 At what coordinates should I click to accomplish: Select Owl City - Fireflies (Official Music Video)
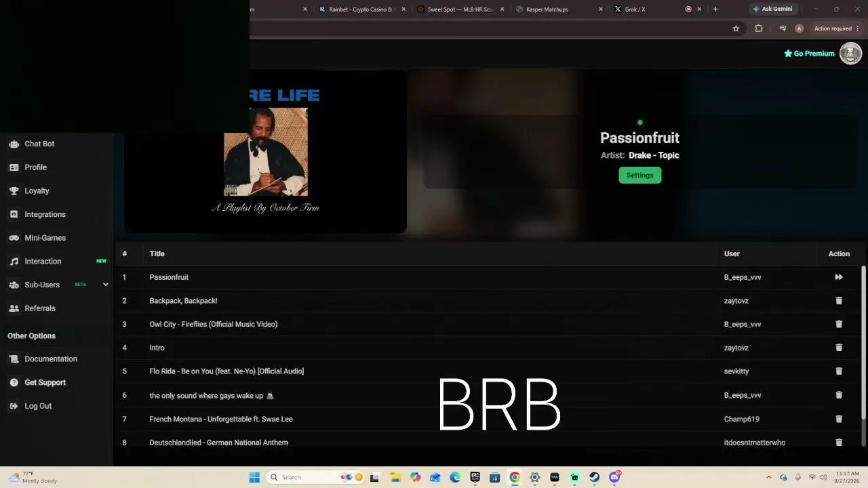coord(214,324)
